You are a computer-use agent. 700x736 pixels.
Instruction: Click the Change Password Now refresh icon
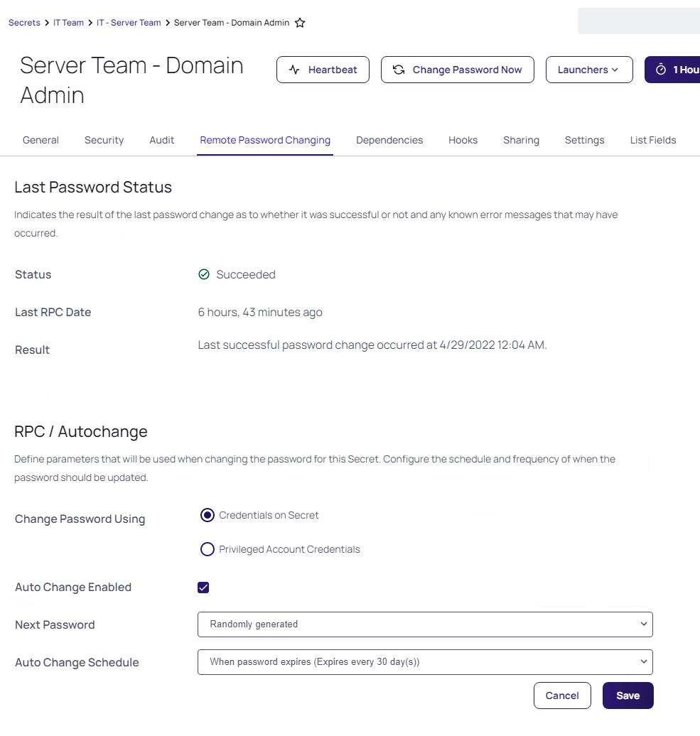(399, 70)
